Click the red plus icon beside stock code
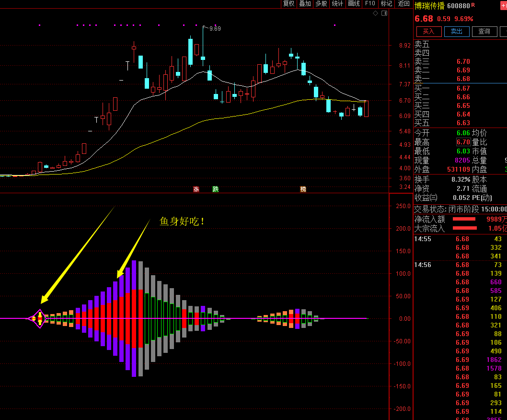The height and width of the screenshot is (420, 507). [504, 5]
